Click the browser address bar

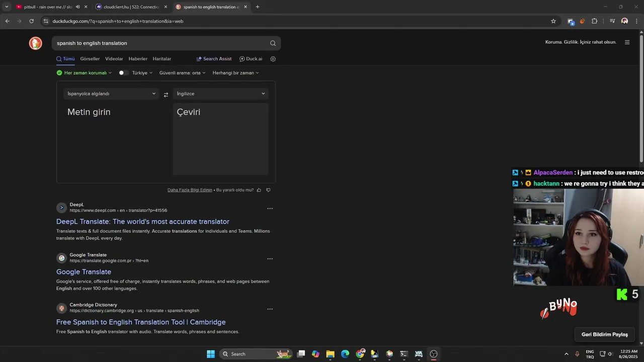[297, 21]
